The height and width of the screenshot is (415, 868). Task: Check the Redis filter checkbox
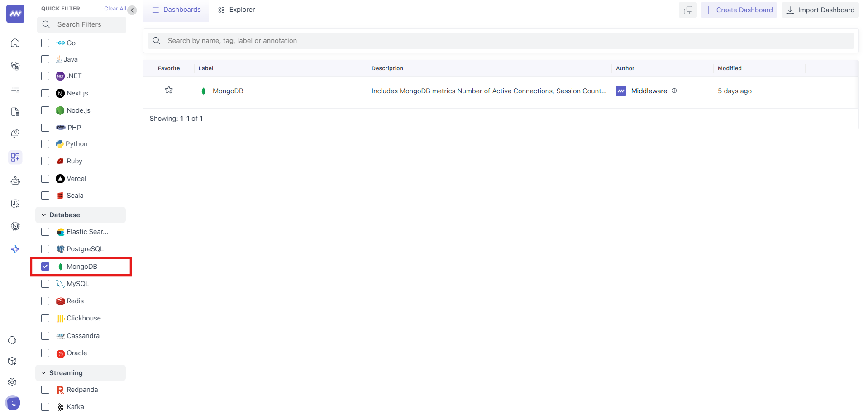point(45,301)
